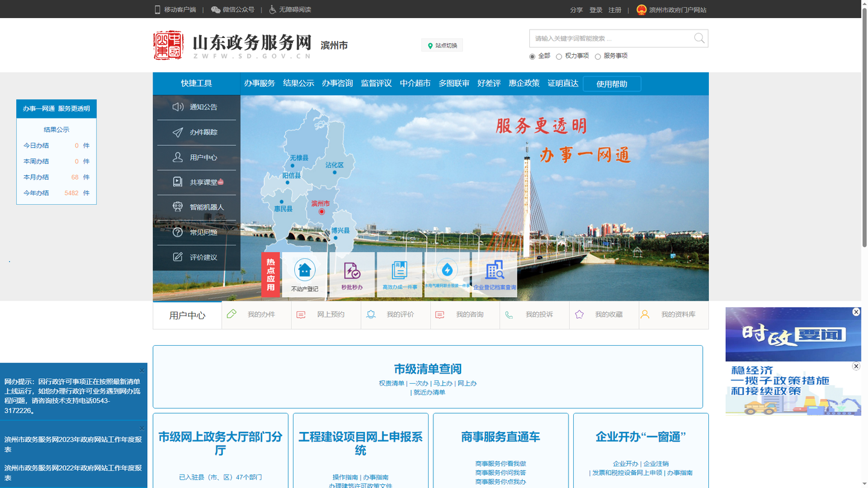Close the 网办提示 notice popup
This screenshot has height=488, width=868.
[x=142, y=370]
